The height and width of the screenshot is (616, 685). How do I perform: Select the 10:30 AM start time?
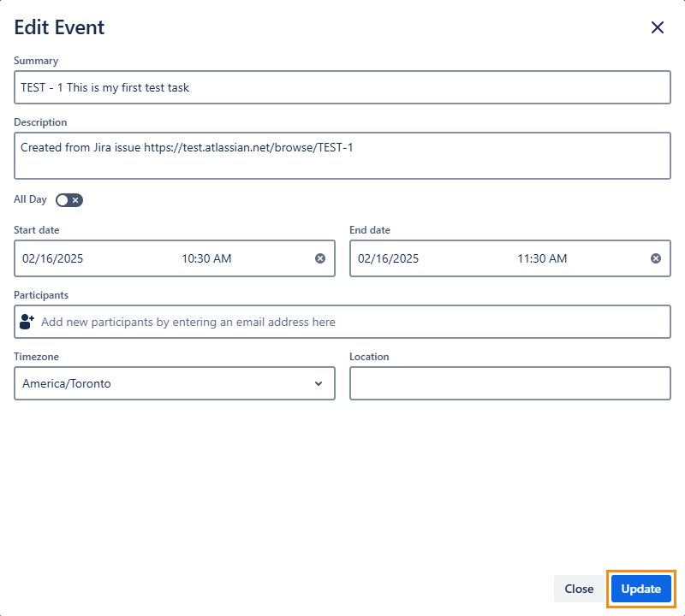(206, 258)
